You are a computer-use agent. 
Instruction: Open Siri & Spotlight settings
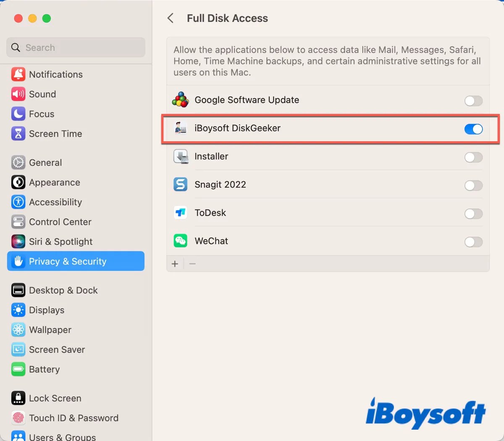tap(60, 242)
